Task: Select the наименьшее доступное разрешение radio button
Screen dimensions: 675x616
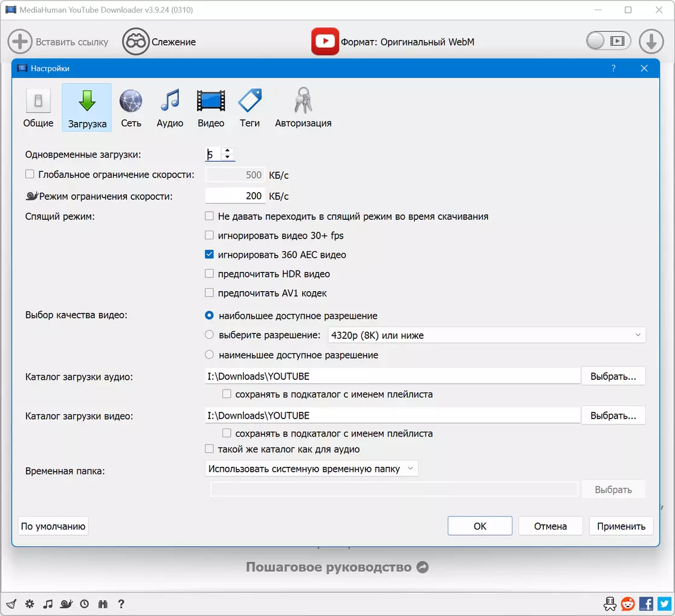Action: 209,355
